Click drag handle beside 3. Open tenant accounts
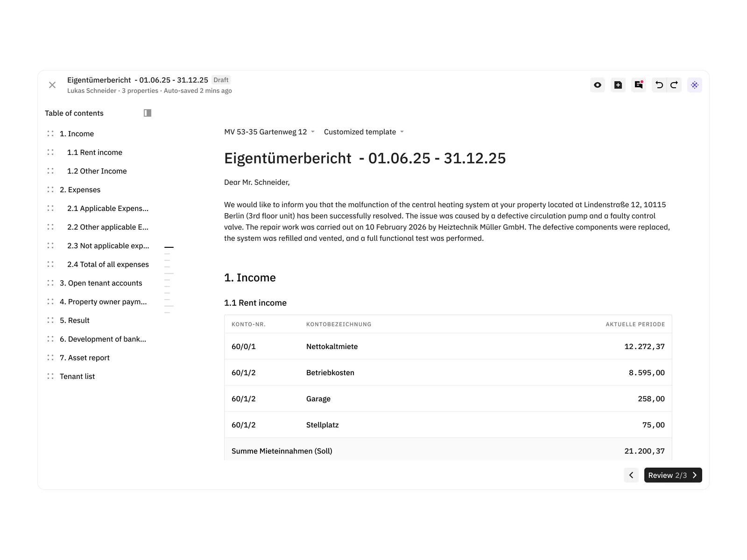 (50, 283)
